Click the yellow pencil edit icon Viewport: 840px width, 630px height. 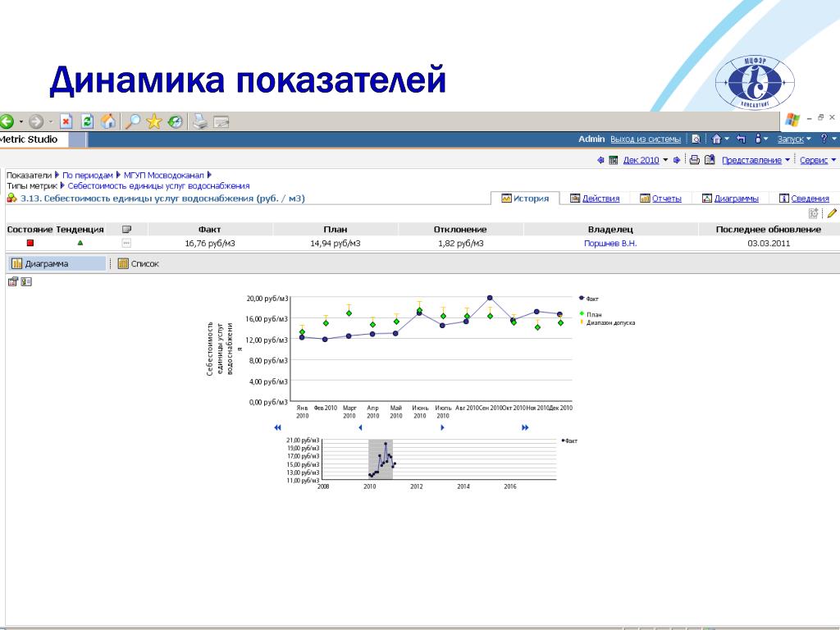(832, 213)
